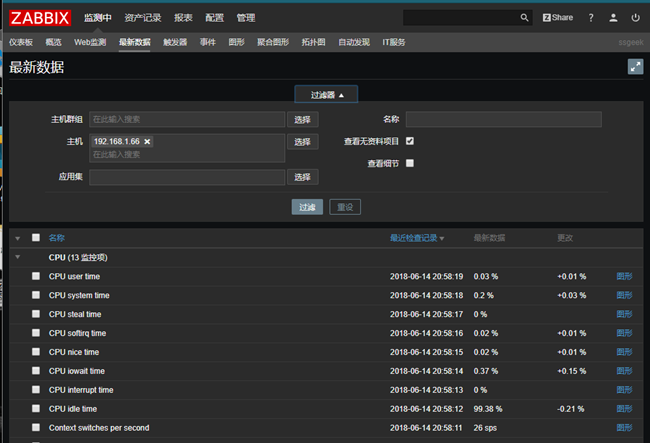
Task: Go to the 仪表板 submenu
Action: click(21, 42)
